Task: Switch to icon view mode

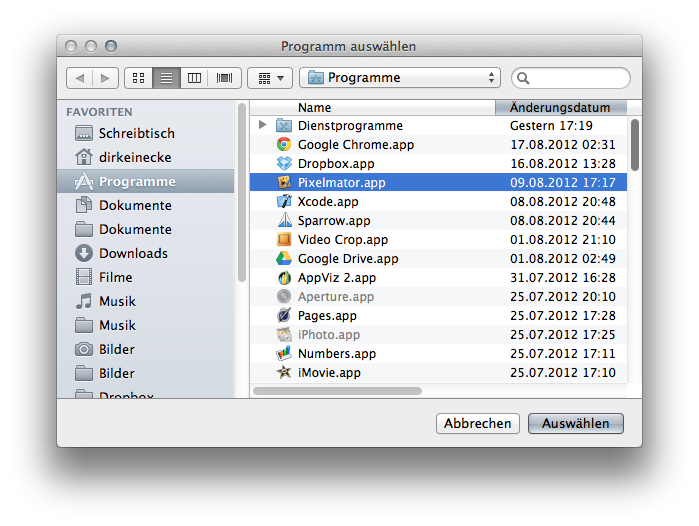Action: tap(139, 78)
